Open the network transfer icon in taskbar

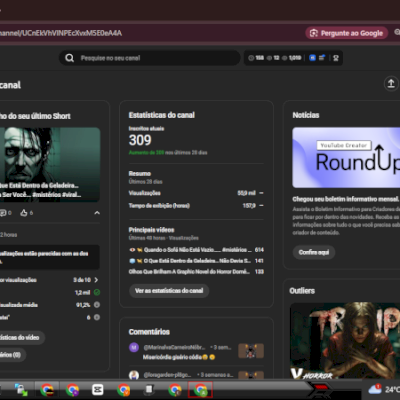point(21,389)
